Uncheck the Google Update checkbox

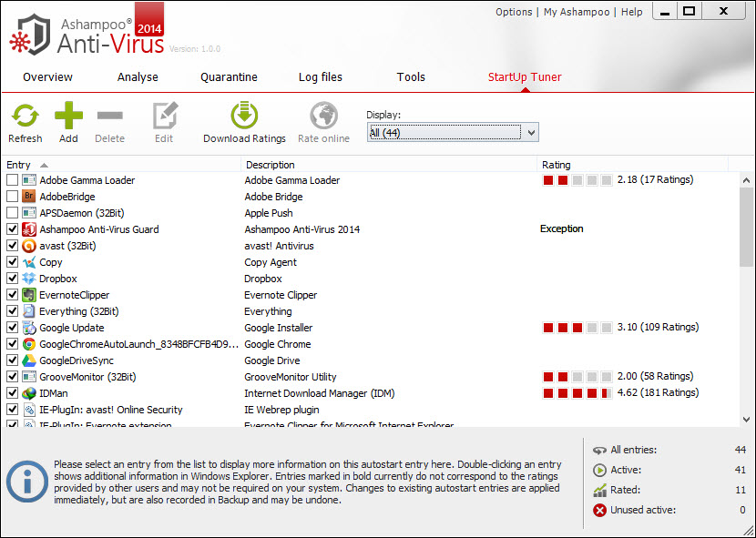[12, 328]
